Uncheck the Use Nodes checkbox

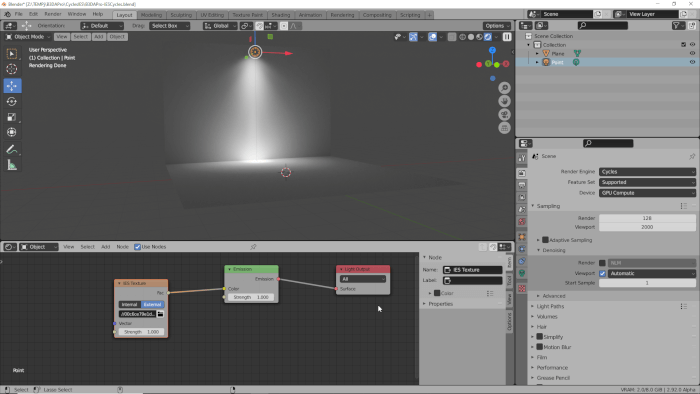138,247
